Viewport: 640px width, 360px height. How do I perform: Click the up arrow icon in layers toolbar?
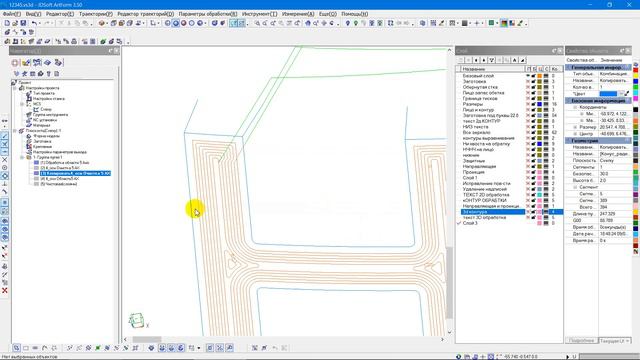(476, 60)
